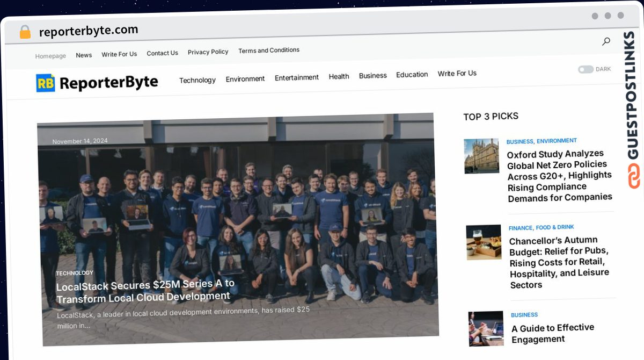Select the Environment navigation category
Image resolution: width=644 pixels, height=360 pixels.
[245, 79]
